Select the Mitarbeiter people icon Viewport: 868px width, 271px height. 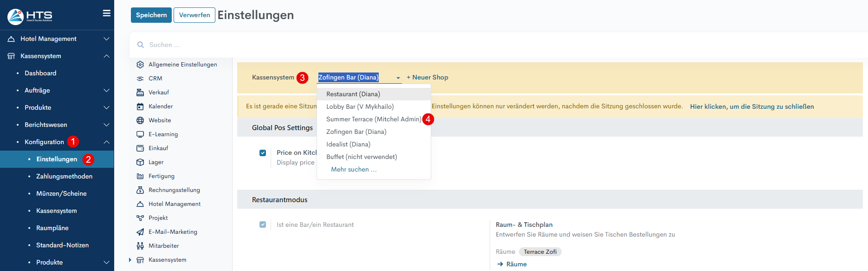point(140,246)
